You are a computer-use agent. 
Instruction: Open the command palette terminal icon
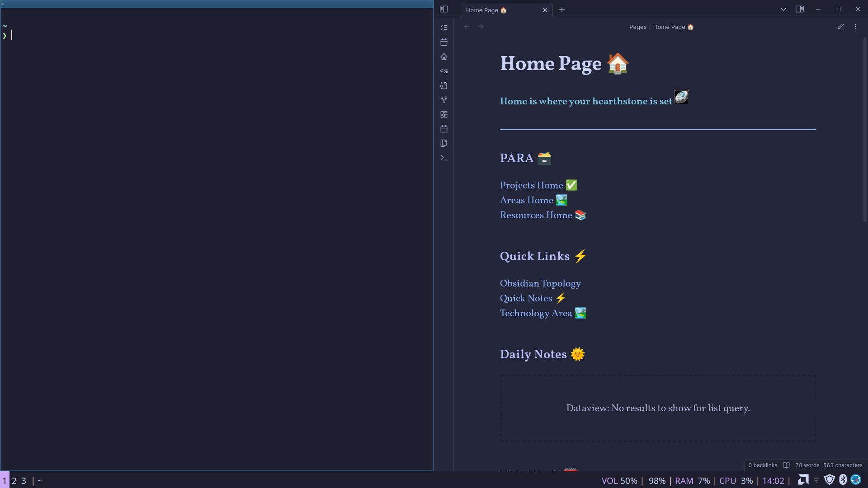click(x=444, y=158)
